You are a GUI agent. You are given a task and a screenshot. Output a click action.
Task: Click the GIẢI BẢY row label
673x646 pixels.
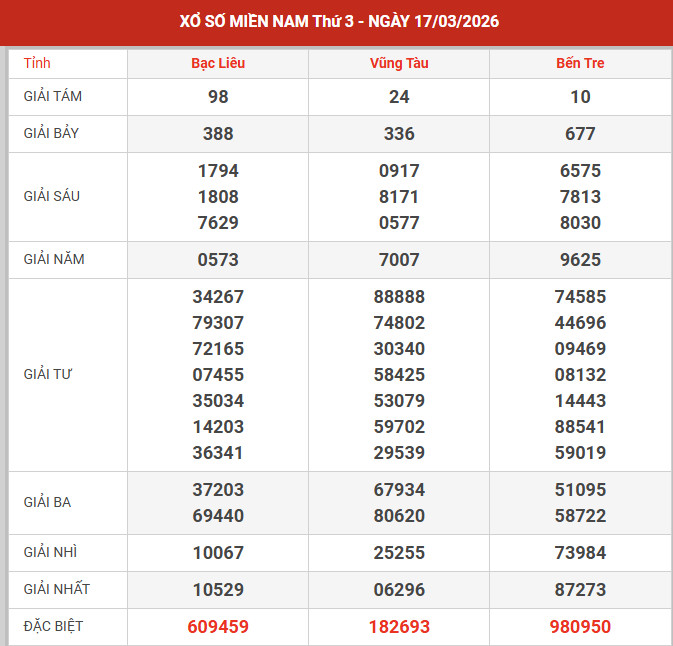pos(53,133)
